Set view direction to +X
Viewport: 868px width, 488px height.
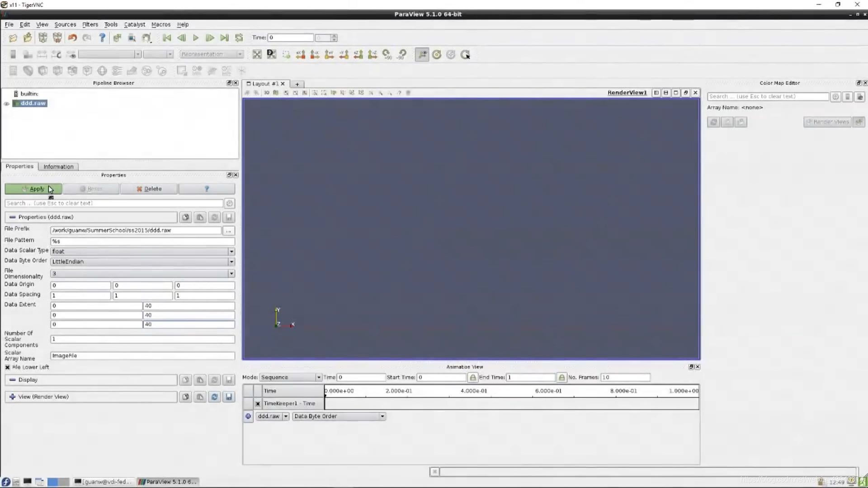pos(300,55)
